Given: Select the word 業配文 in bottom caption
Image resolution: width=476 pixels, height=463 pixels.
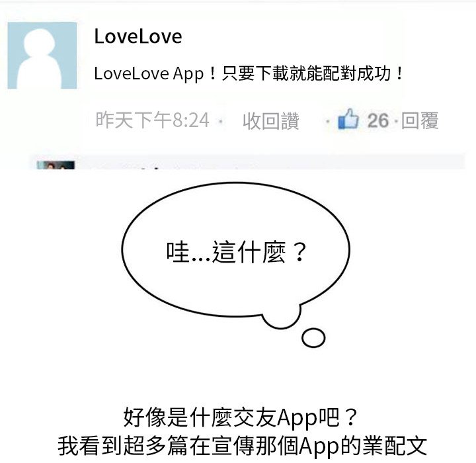Looking at the screenshot, I should 395,445.
